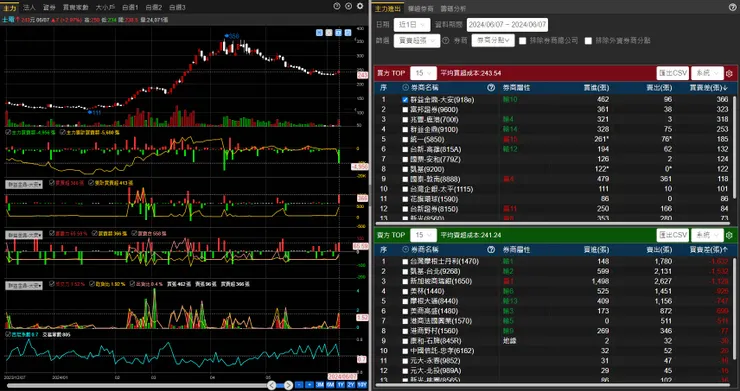Viewport: 740px width, 391px height.
Task: Open the 賣方 TOP 15 count dropdown
Action: (423, 235)
